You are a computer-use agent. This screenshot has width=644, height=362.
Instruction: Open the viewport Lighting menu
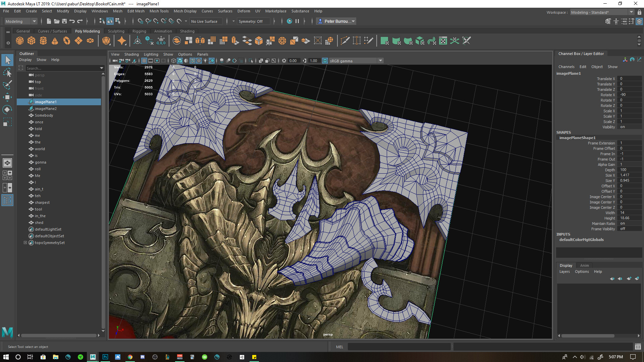(x=151, y=54)
